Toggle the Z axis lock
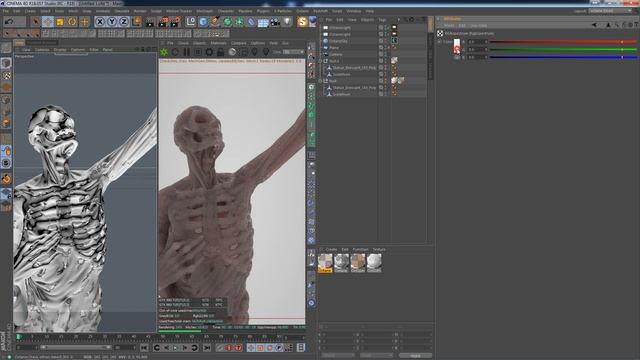 pyautogui.click(x=124, y=22)
